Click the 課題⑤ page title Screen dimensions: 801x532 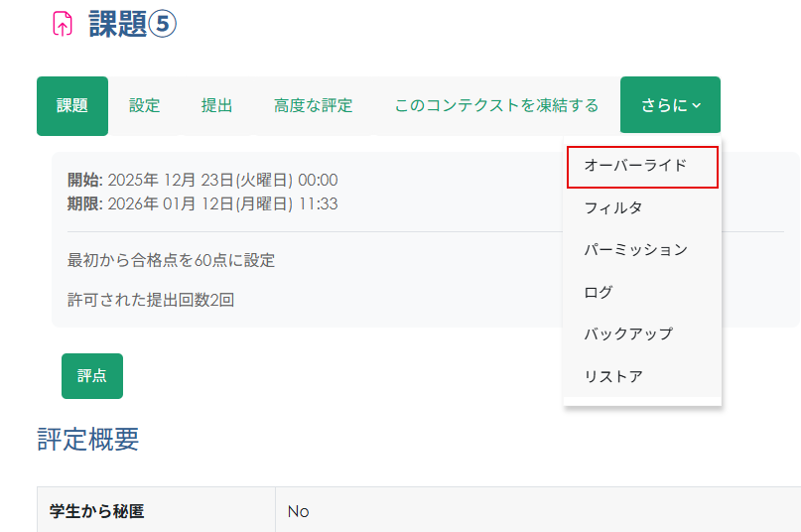click(x=132, y=25)
